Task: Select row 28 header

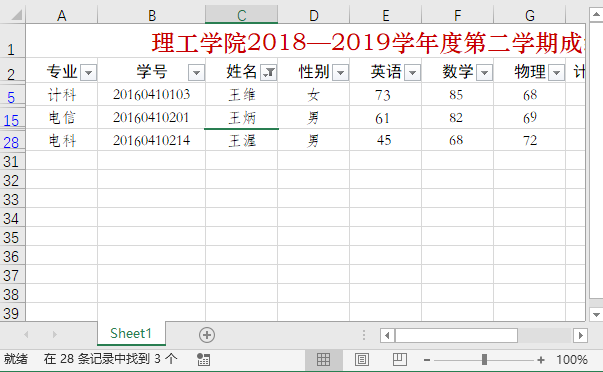Action: pos(12,140)
